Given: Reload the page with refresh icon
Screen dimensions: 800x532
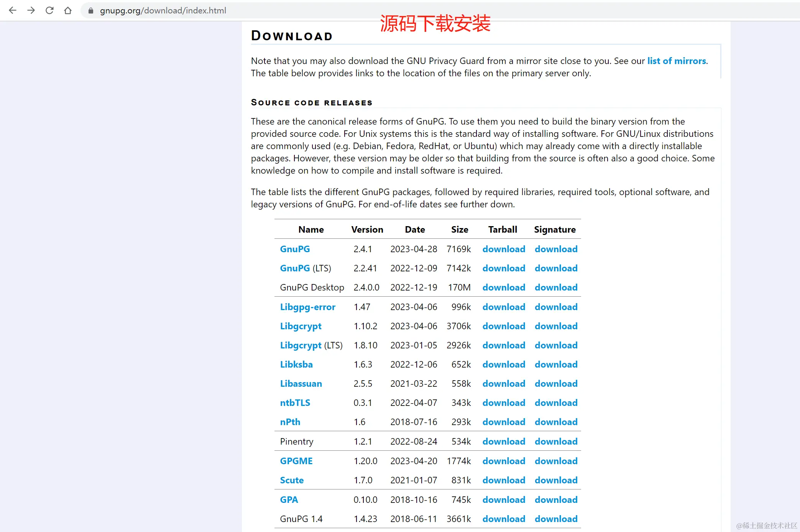Looking at the screenshot, I should pyautogui.click(x=49, y=10).
